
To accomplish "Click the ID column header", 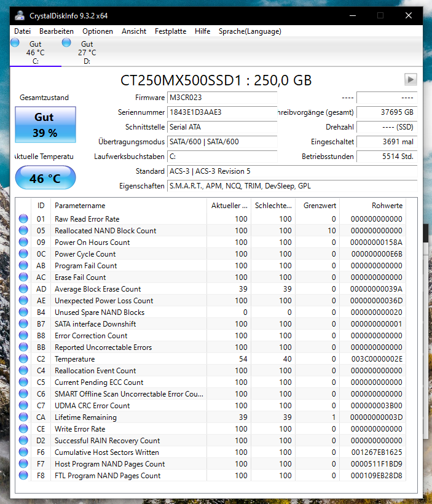I will point(41,206).
